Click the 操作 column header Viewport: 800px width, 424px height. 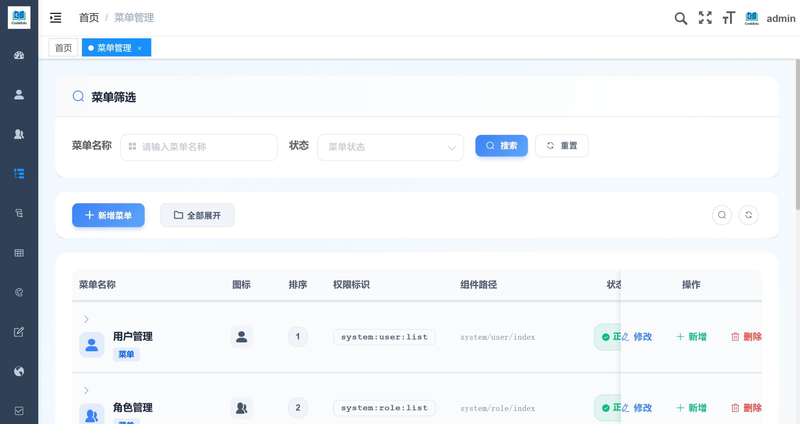691,285
